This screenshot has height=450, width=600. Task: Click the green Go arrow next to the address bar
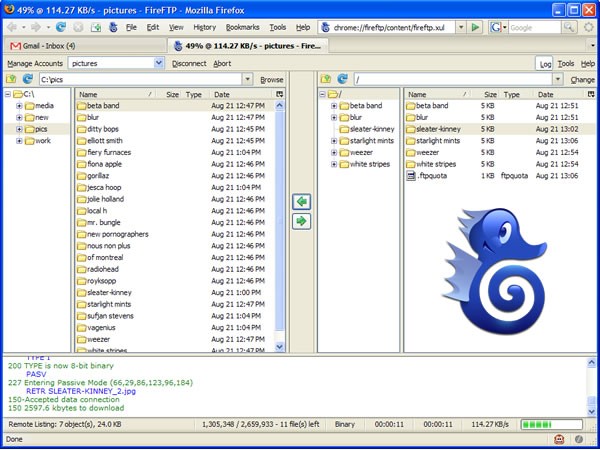pos(475,28)
